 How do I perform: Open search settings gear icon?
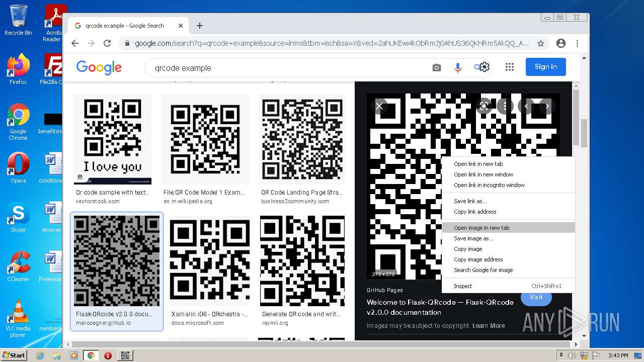click(485, 67)
